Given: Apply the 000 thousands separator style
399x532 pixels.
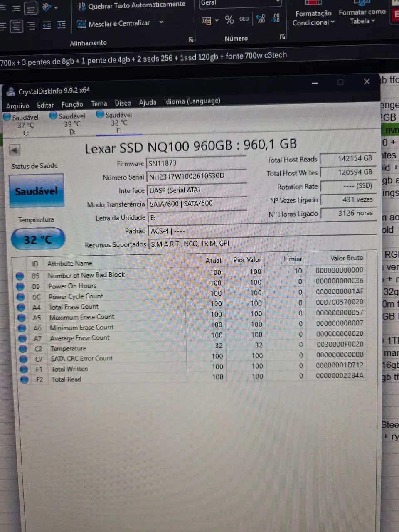Looking at the screenshot, I should 244,19.
